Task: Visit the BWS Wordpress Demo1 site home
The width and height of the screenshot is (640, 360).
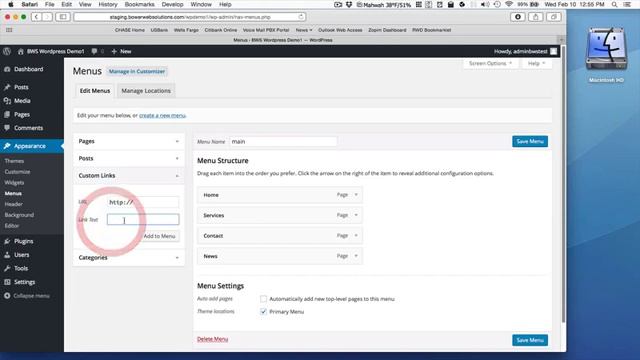Action: pos(51,51)
